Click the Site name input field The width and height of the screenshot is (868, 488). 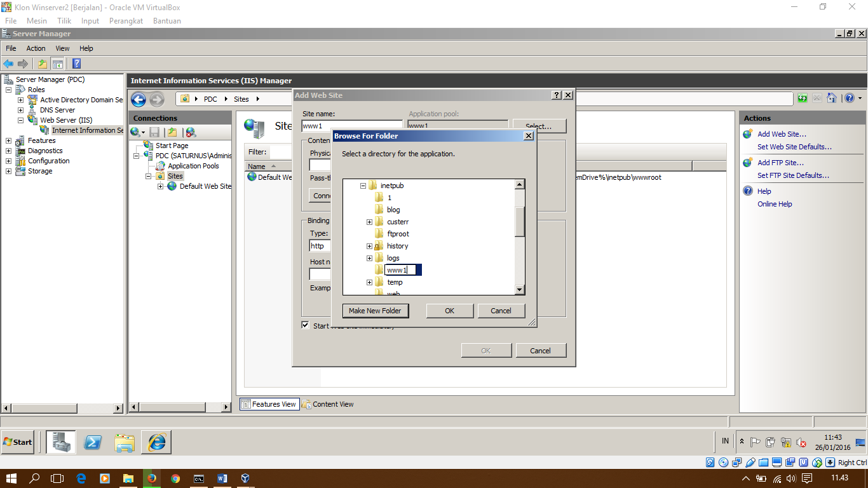(x=352, y=126)
